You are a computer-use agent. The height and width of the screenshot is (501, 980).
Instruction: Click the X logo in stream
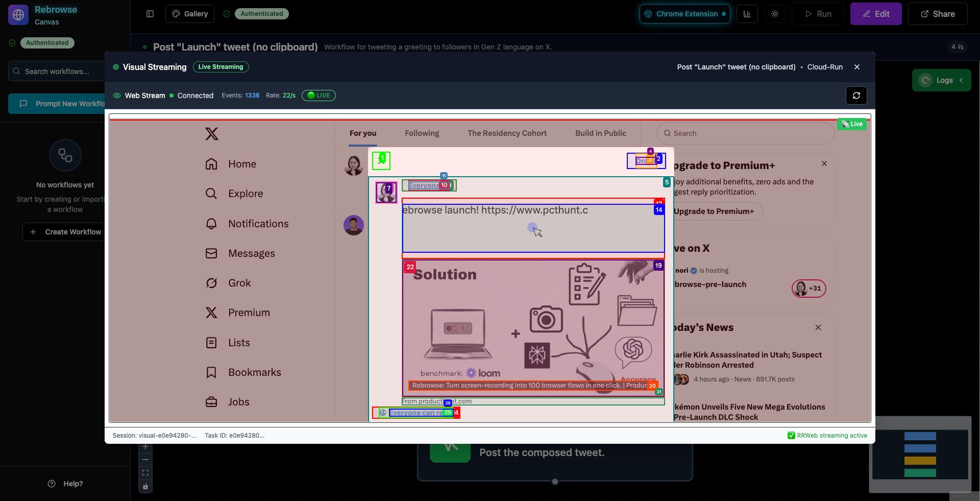click(x=212, y=134)
